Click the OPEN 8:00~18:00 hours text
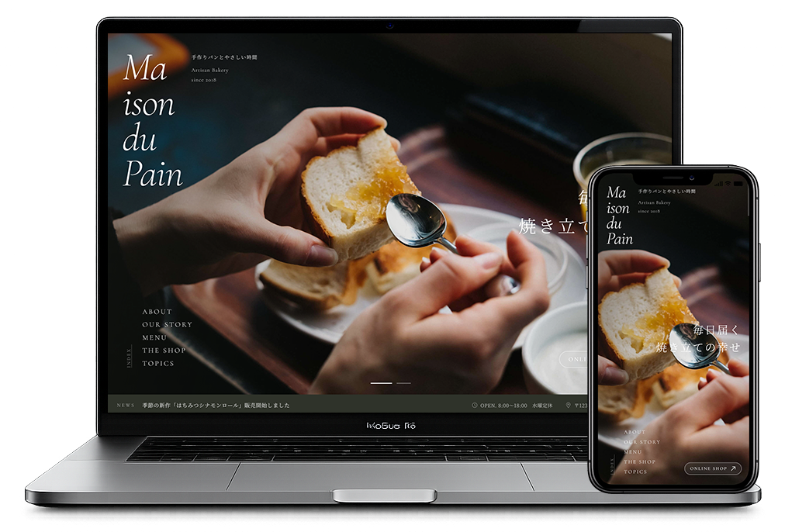 (x=503, y=406)
